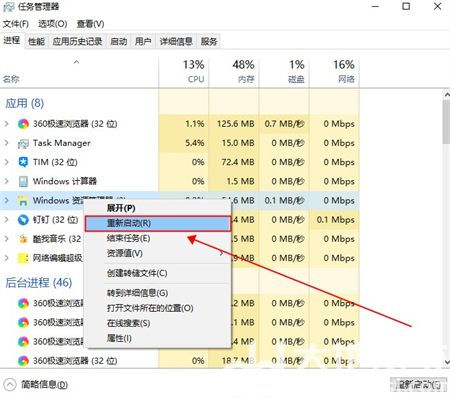
Task: Click the 125.6 MB memory value
Action: 236,124
